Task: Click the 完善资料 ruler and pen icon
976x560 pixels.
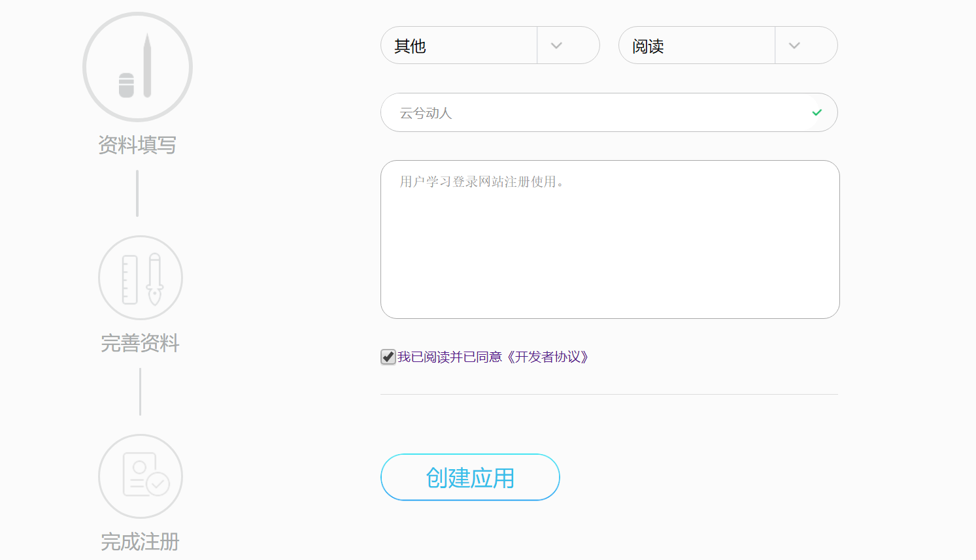Action: pyautogui.click(x=141, y=278)
